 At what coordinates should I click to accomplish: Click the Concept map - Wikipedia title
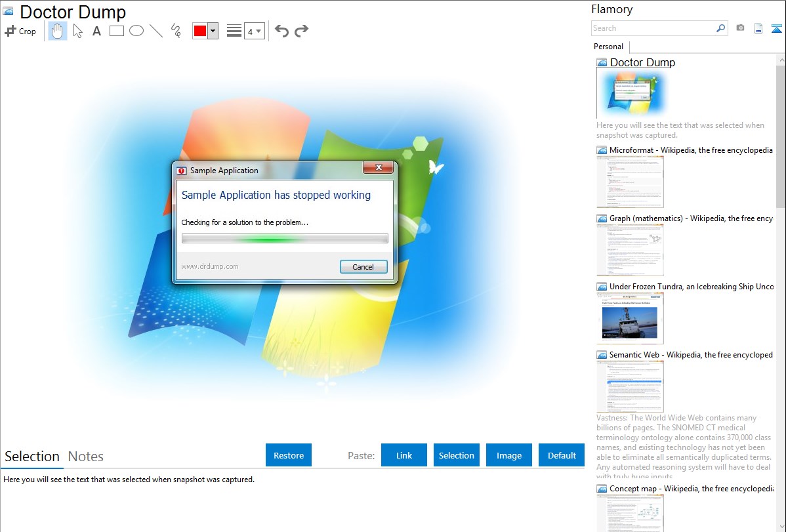(691, 488)
